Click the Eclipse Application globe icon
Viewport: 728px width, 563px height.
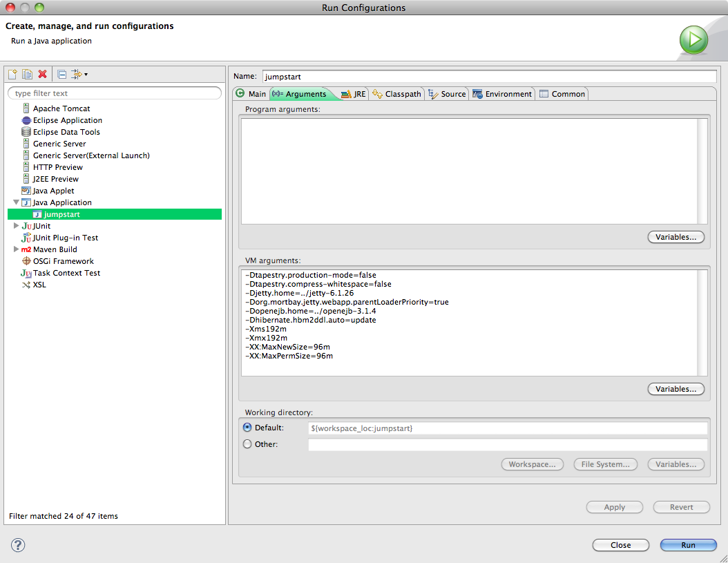pos(26,120)
